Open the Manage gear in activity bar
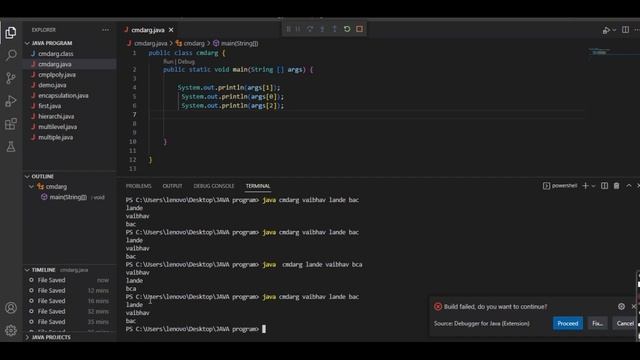Screen dimensions: 640x360 coord(11,330)
